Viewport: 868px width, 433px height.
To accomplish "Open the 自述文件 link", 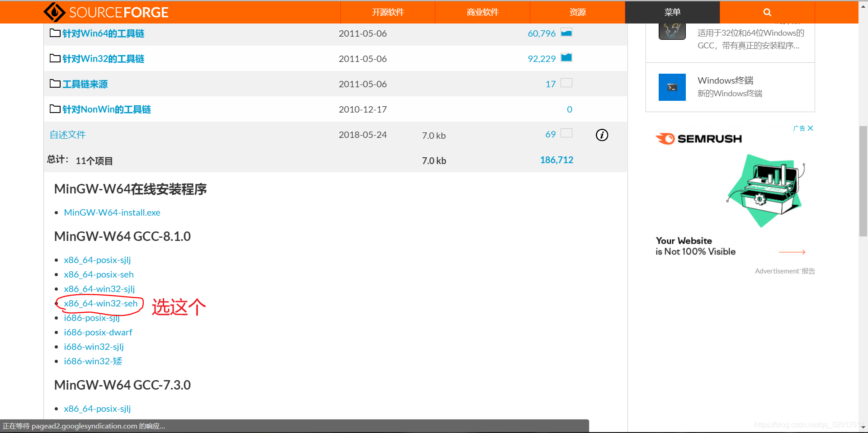I will click(68, 135).
